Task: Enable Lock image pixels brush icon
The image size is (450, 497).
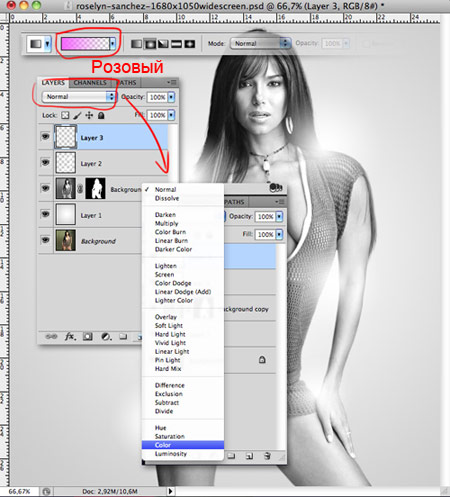Action: click(77, 115)
